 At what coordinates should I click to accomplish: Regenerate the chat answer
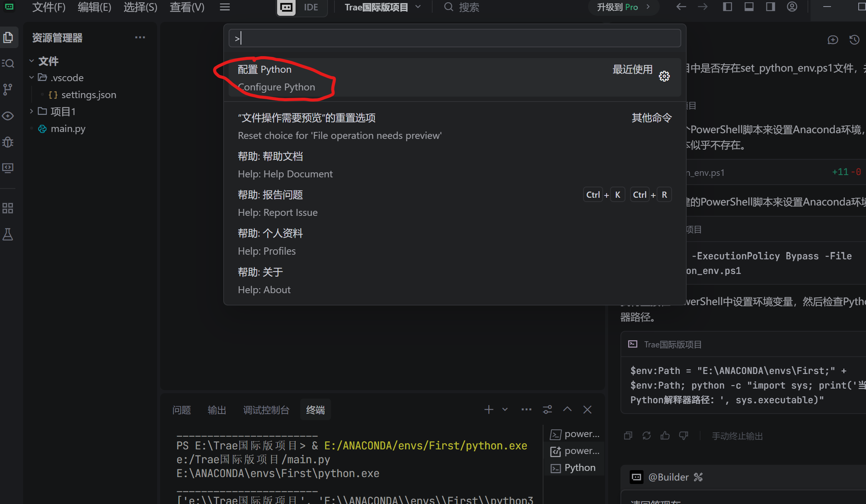click(646, 435)
